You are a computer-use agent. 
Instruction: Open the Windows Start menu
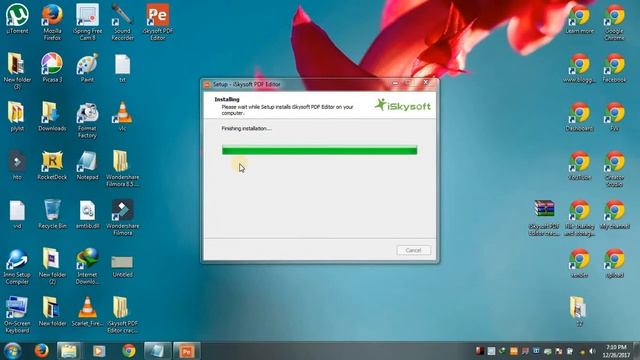[12, 351]
